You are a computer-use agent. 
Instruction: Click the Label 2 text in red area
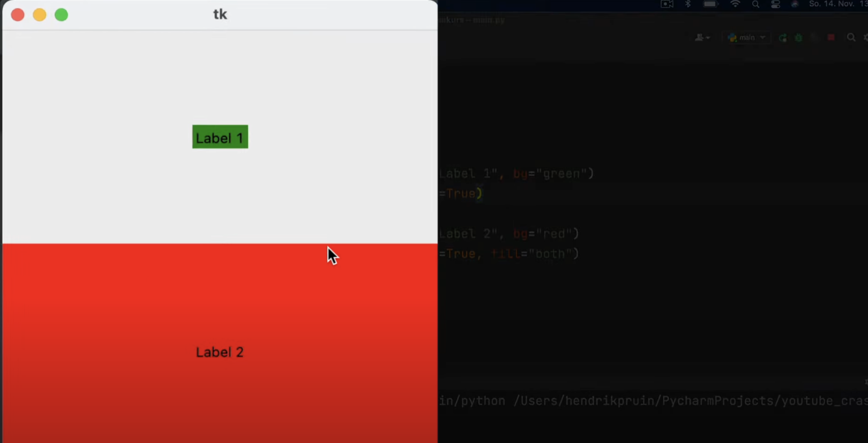[220, 352]
